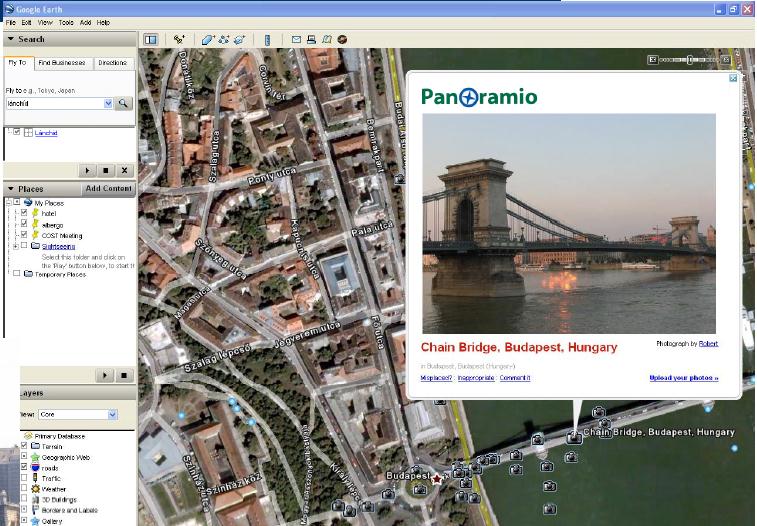The height and width of the screenshot is (526, 757).
Task: Toggle the sidebar show/hide toolbar icon
Action: pyautogui.click(x=151, y=40)
